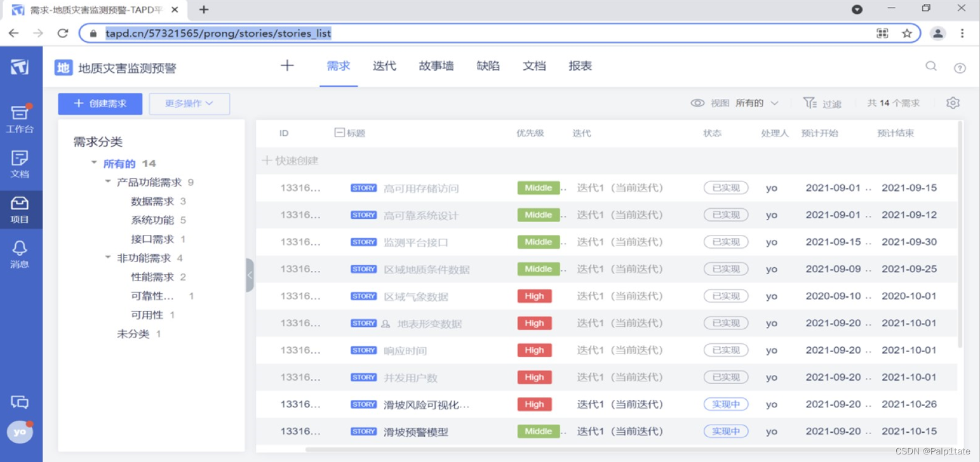Bookmark the page with the star icon
Image resolution: width=980 pixels, height=462 pixels.
(x=907, y=33)
